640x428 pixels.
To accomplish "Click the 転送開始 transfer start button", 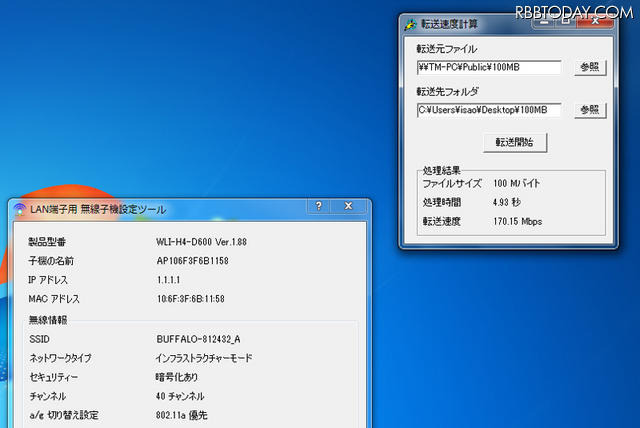I will coord(515,142).
